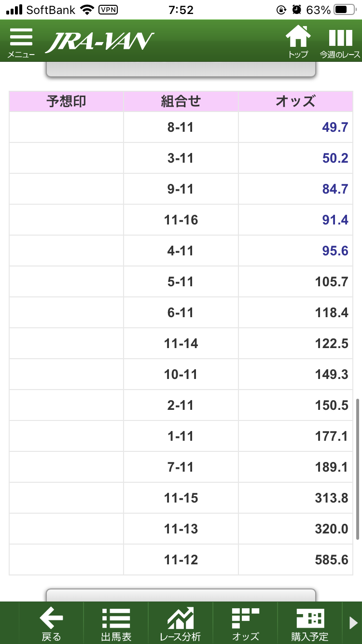Sort by the 予想印 column header

[x=67, y=101]
